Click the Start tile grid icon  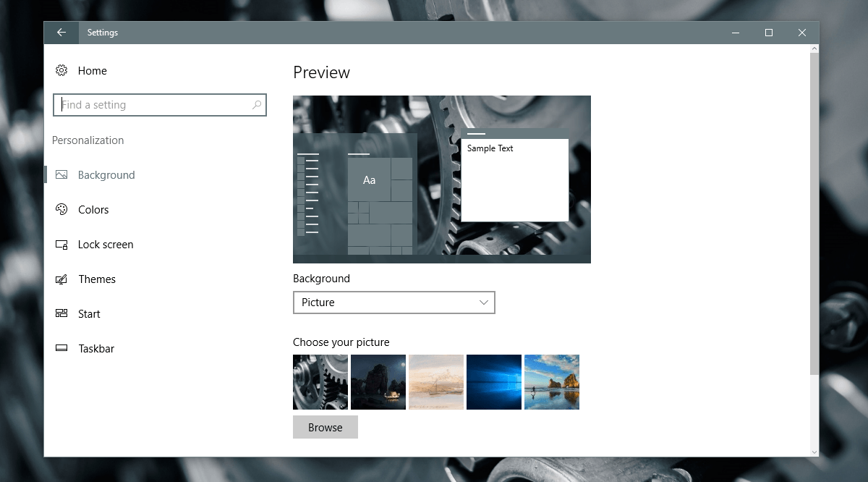(x=61, y=313)
